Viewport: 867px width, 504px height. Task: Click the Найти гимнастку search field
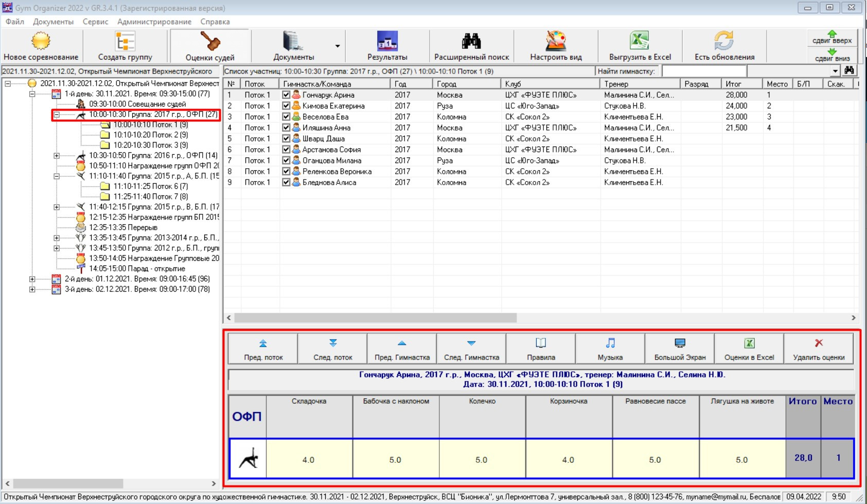[x=703, y=71]
